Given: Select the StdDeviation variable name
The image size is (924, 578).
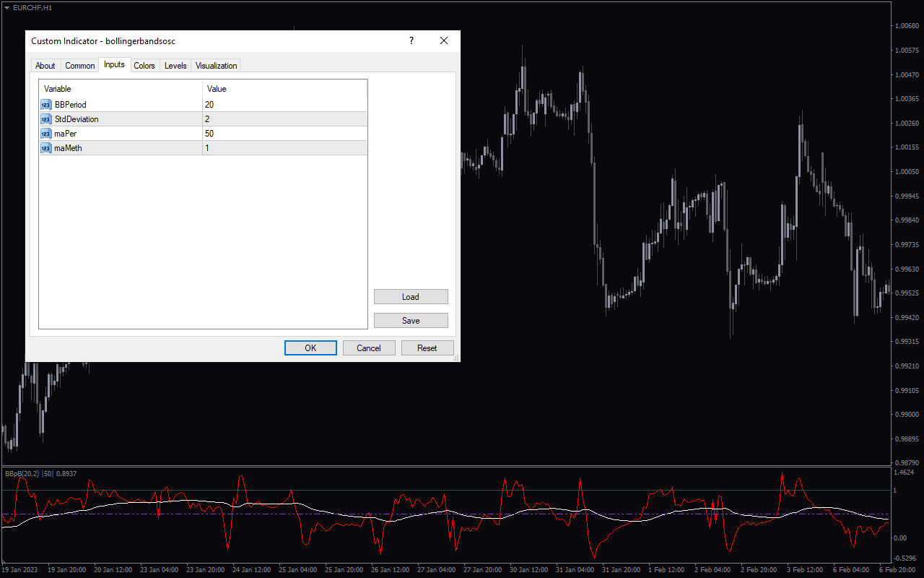Looking at the screenshot, I should (77, 119).
